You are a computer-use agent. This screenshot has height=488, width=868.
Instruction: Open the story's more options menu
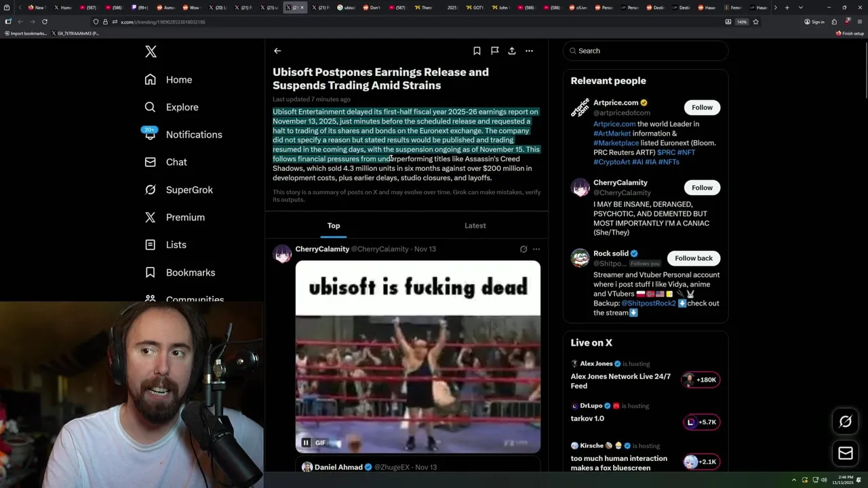[x=530, y=51]
